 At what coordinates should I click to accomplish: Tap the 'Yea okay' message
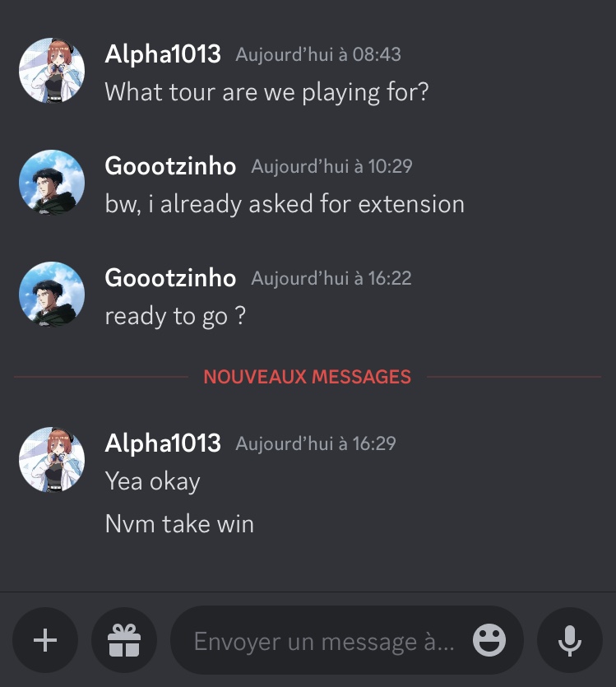tap(152, 481)
